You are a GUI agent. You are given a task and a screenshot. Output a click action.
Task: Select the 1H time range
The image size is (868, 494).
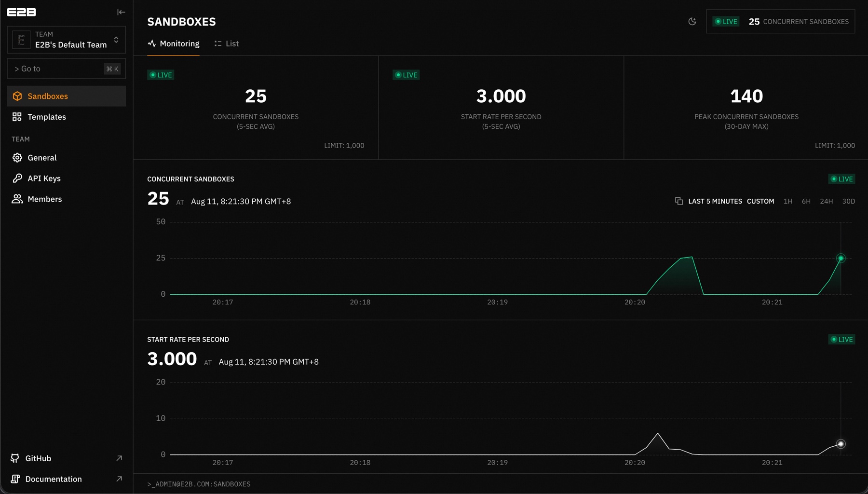(x=788, y=201)
